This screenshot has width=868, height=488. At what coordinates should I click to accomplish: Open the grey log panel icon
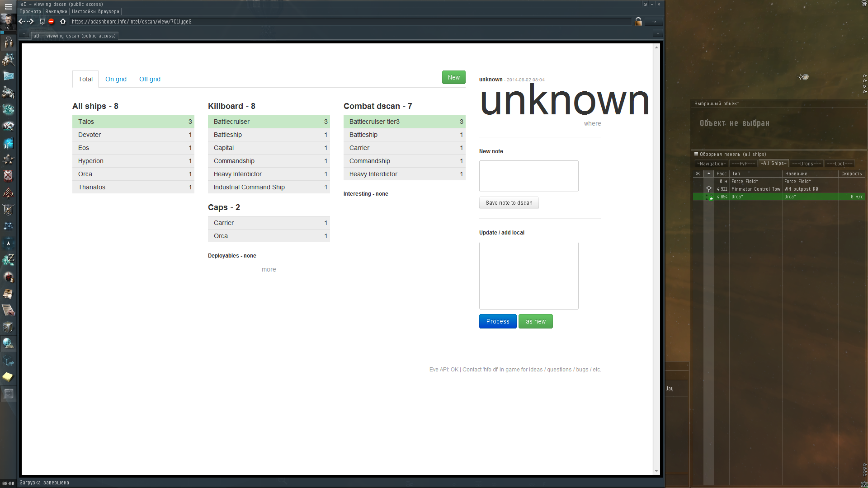click(8, 394)
